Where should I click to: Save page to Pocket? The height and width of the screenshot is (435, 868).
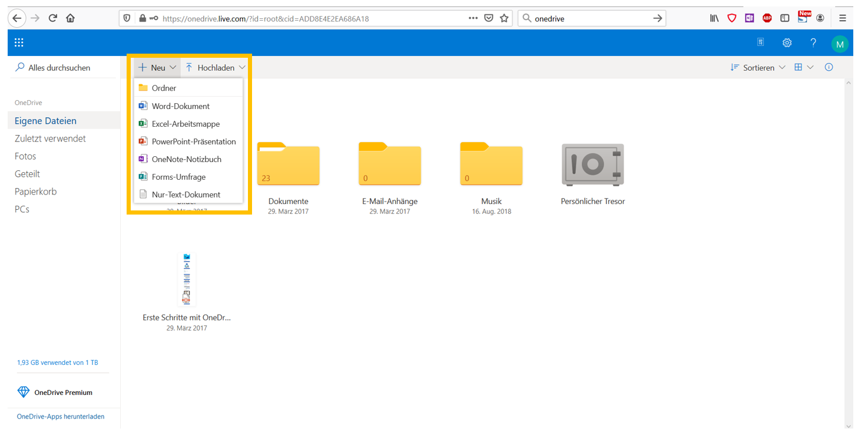(489, 18)
